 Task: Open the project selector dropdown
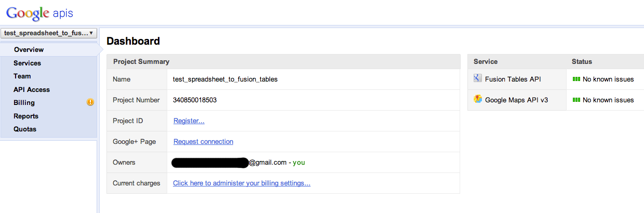(49, 33)
